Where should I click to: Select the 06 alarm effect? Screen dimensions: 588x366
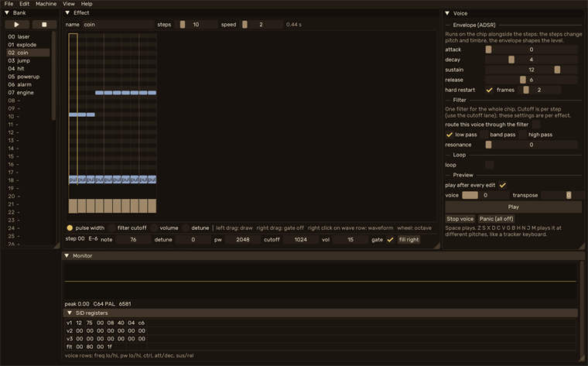pos(28,85)
